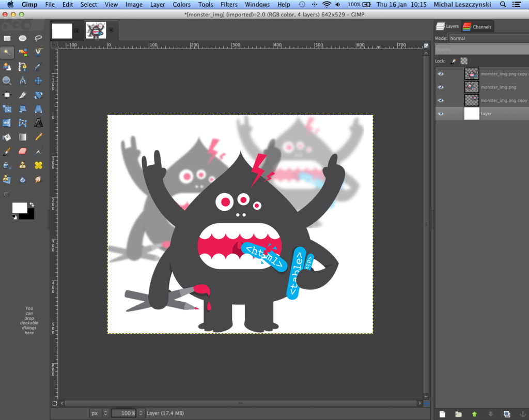Viewport: 529px width, 420px height.
Task: Toggle zoom-on-resize button above vertical scrollbar
Action: click(x=426, y=45)
